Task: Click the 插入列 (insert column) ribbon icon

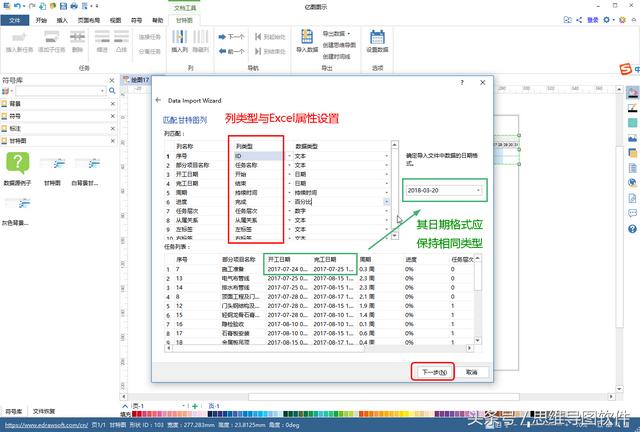Action: 180,41
